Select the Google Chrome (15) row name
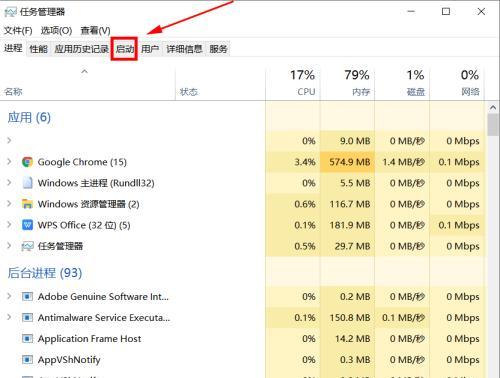This screenshot has width=500, height=378. pos(82,162)
